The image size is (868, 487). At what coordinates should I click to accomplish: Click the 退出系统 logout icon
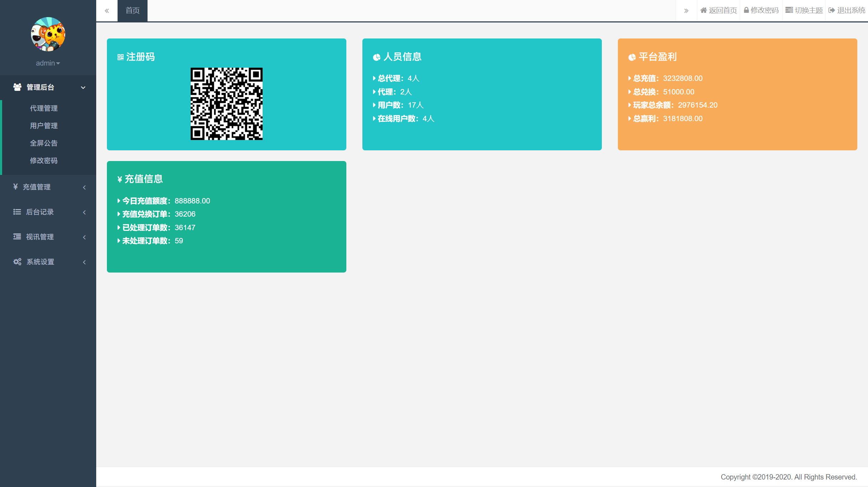click(x=832, y=10)
